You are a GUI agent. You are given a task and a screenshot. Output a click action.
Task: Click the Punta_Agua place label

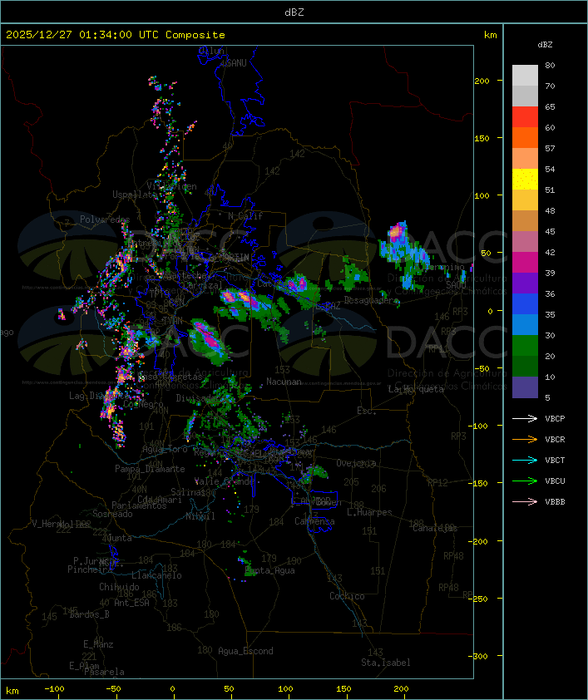[x=270, y=570]
